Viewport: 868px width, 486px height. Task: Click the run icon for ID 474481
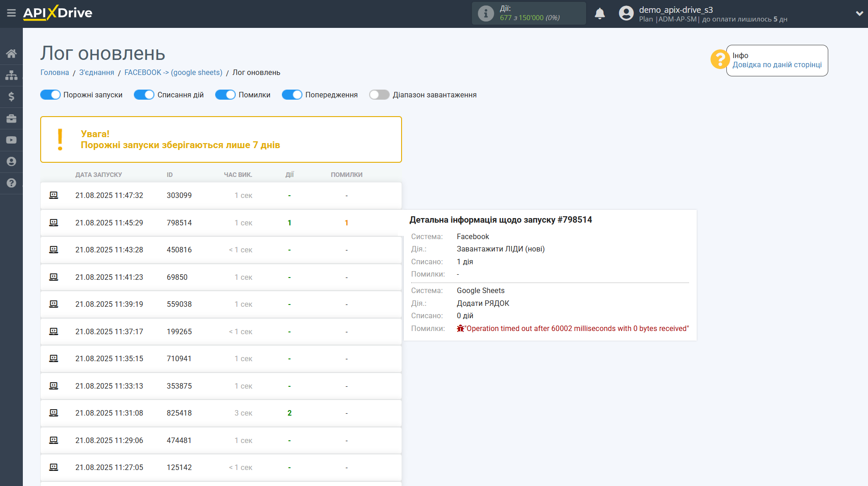(x=53, y=440)
